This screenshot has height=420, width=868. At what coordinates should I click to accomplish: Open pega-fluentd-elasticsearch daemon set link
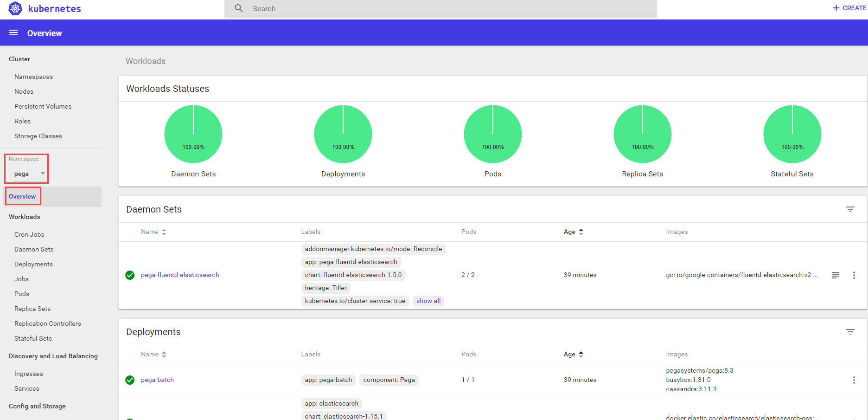[x=180, y=275]
